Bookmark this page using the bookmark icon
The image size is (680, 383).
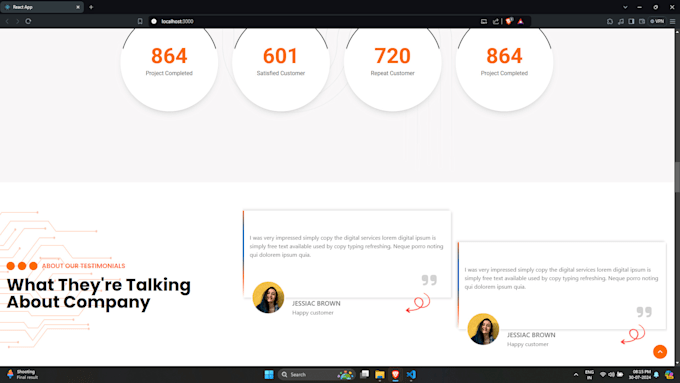tap(140, 21)
